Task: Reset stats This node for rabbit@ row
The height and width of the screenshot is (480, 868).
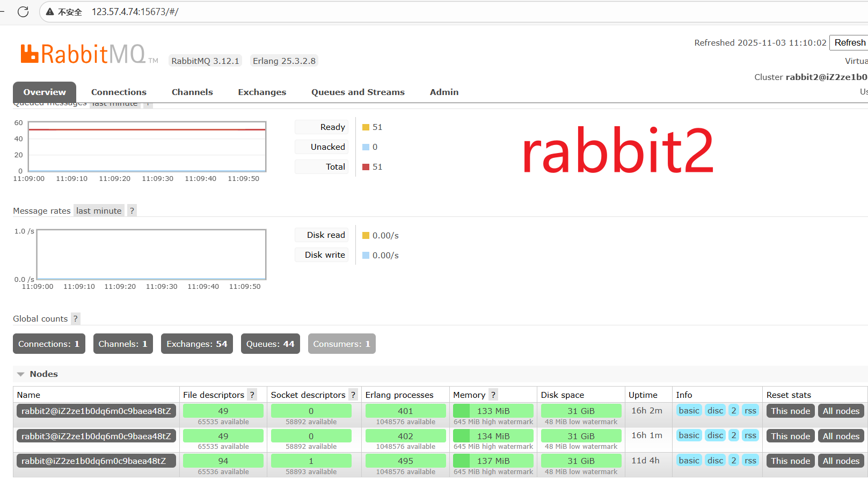Action: coord(790,461)
